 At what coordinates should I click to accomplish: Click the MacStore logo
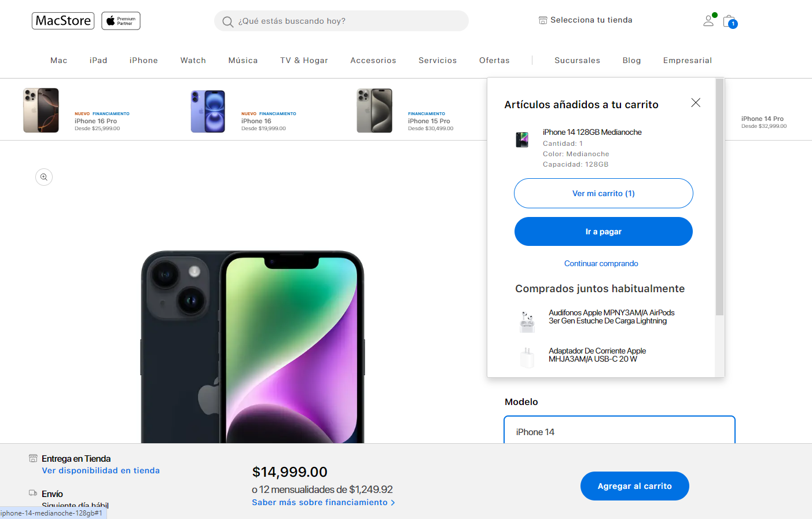click(63, 20)
